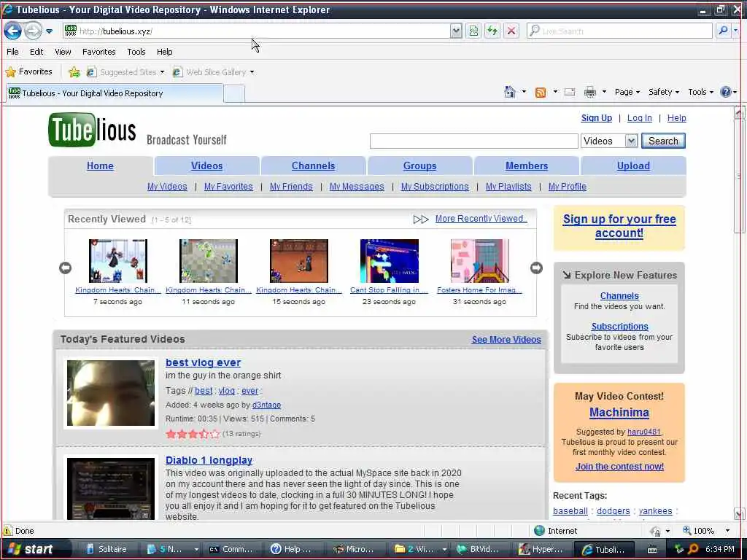Viewport: 747px width, 560px height.
Task: Switch to Solitaire in the taskbar
Action: (107, 549)
